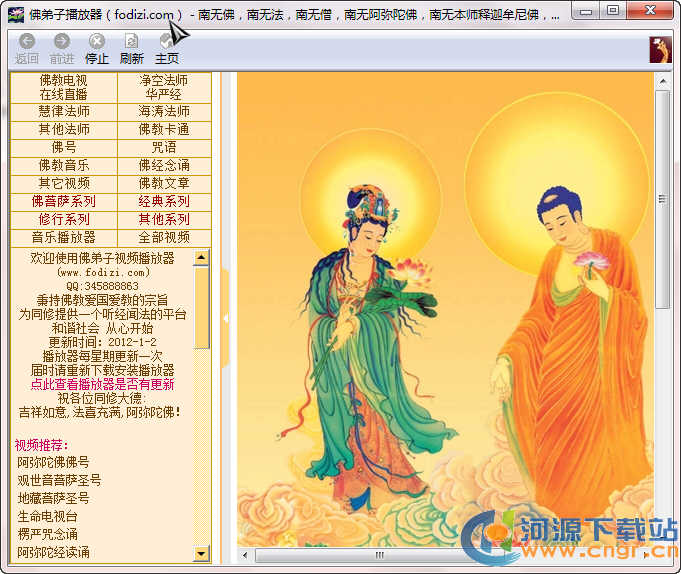Click the 前进 forward toolbar icon

coord(62,42)
